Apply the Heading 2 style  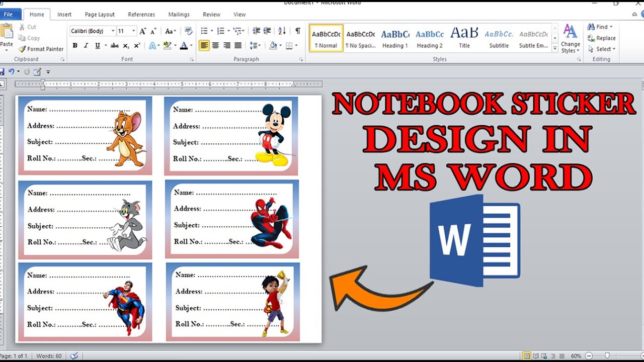point(430,38)
